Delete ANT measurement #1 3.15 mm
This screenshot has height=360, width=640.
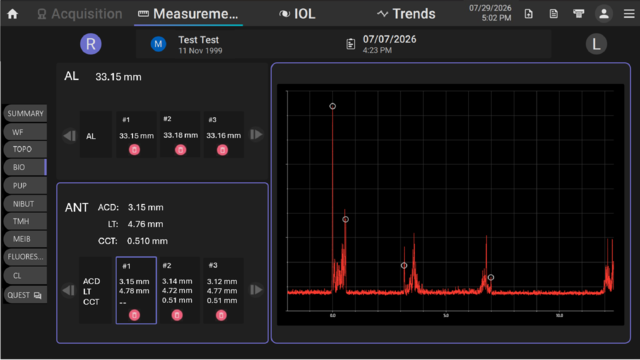pyautogui.click(x=134, y=315)
